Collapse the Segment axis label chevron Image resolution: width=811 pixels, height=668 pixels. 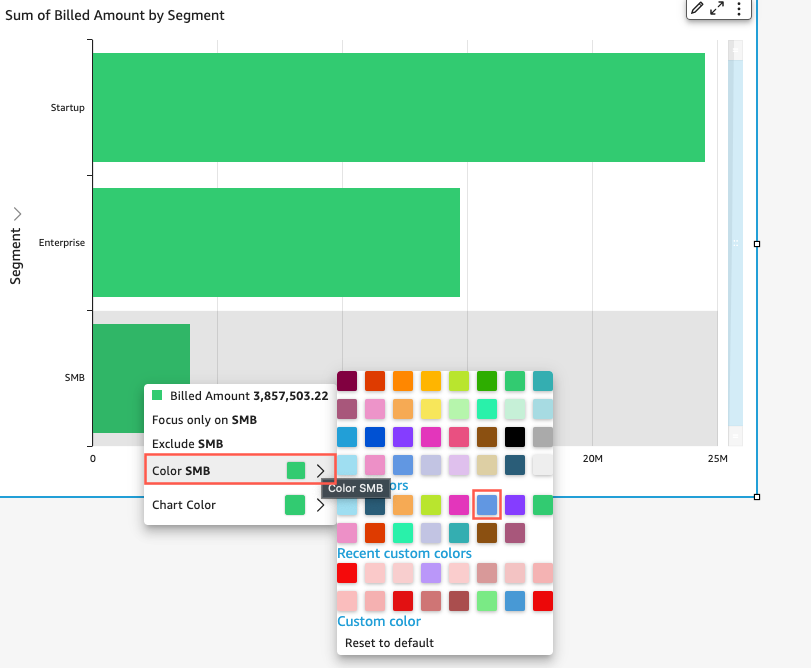click(x=17, y=213)
